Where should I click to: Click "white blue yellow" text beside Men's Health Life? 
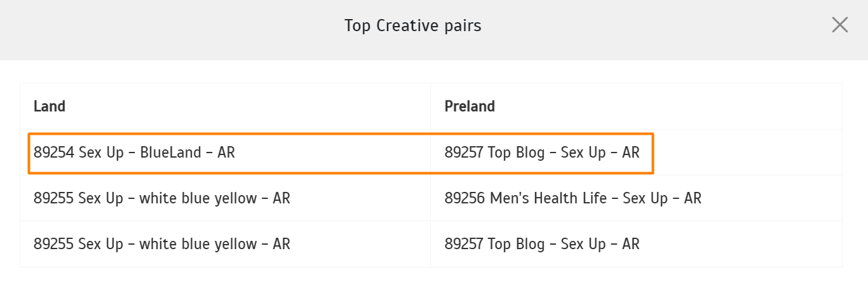[198, 198]
